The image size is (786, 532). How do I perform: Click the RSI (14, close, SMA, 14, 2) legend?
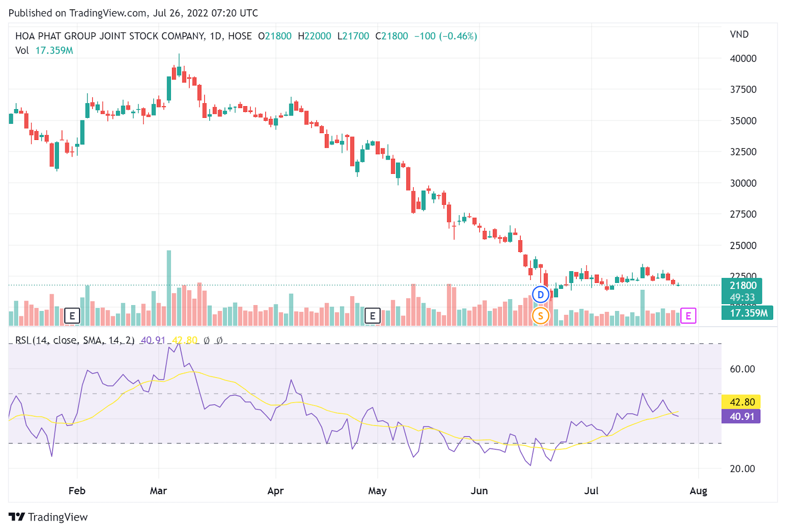tap(75, 340)
